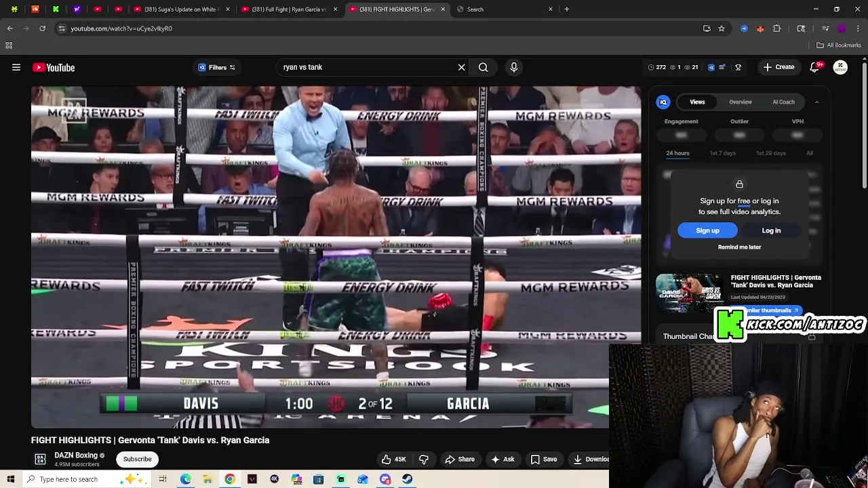Click the Remind me later link
868x488 pixels.
coord(739,247)
